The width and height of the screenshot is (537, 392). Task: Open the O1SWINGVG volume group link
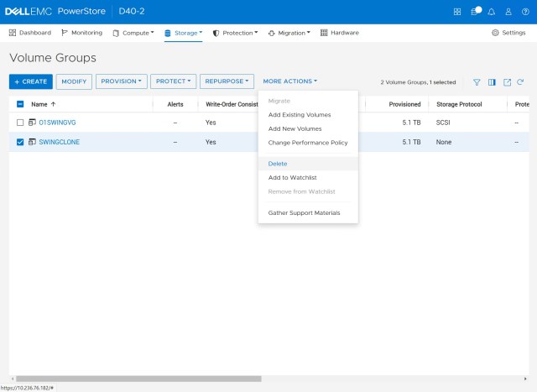[56, 123]
